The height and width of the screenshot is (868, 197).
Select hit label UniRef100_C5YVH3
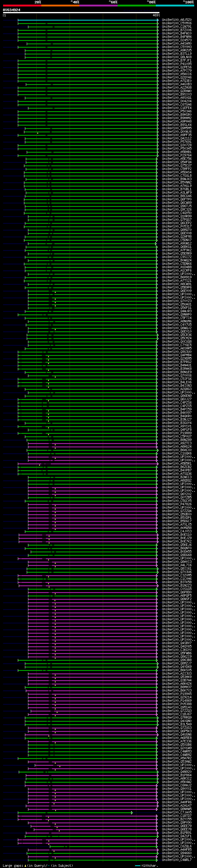coord(176,47)
